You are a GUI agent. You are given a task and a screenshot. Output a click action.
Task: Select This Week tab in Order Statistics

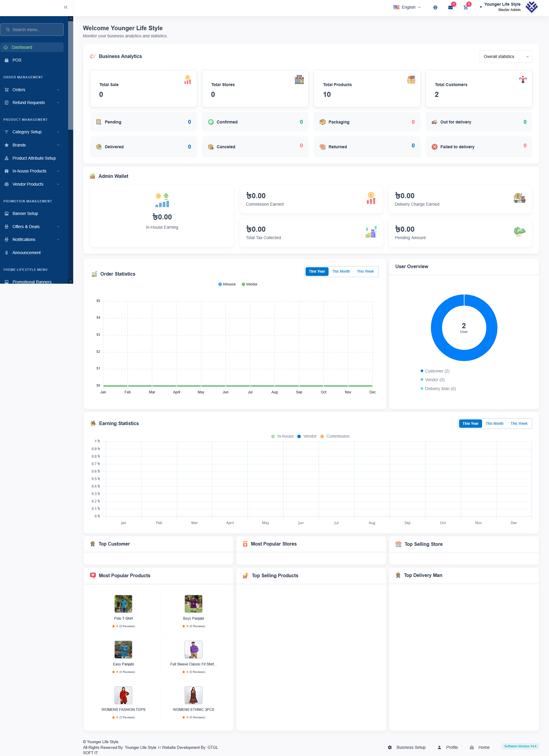[365, 271]
